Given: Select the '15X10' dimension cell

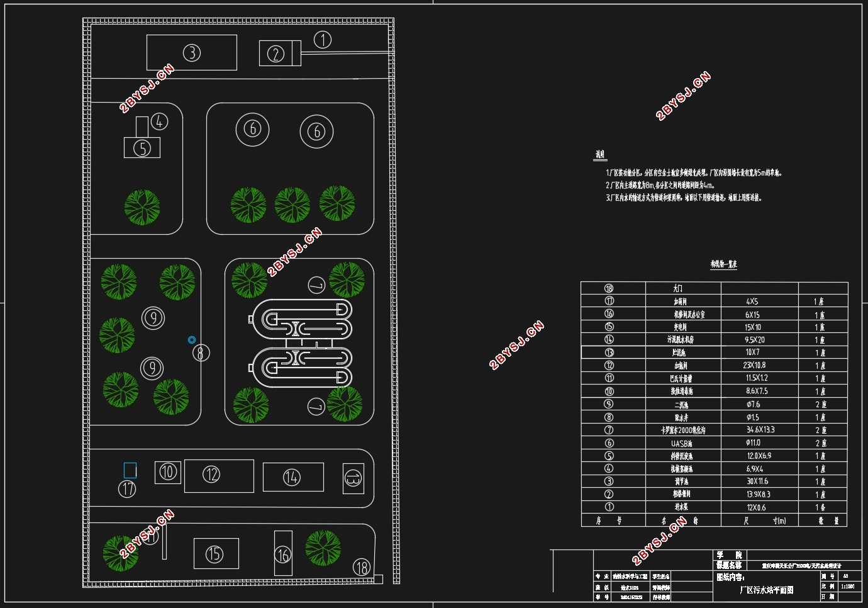Looking at the screenshot, I should point(760,327).
